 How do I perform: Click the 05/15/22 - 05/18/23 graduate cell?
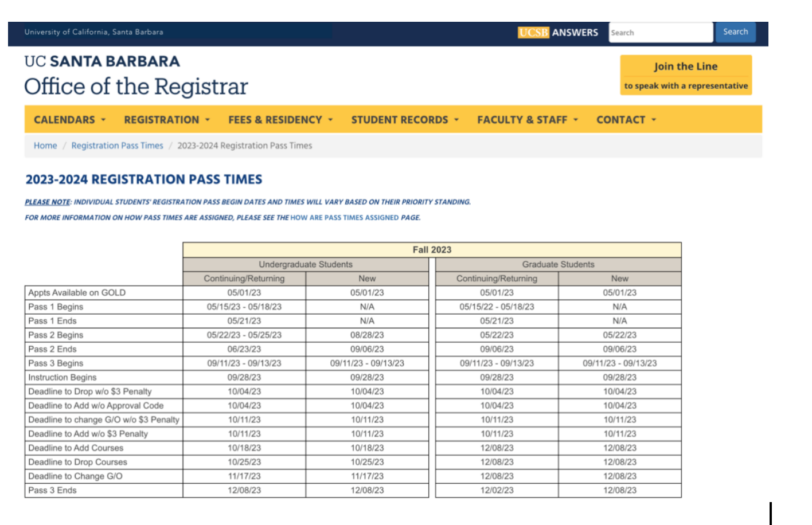pos(497,307)
